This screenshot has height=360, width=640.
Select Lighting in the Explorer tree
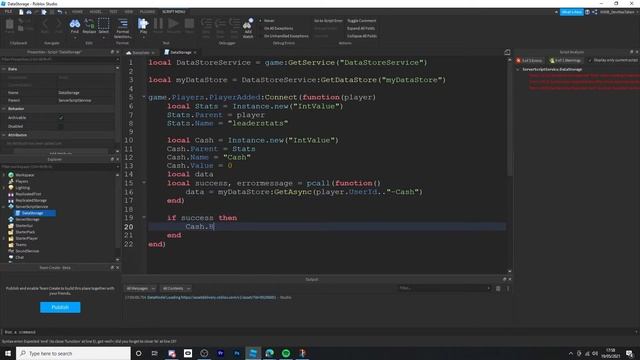[22, 188]
